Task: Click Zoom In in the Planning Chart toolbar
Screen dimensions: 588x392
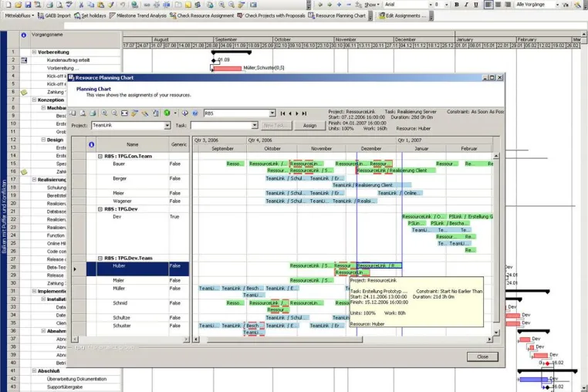Action: [104, 113]
